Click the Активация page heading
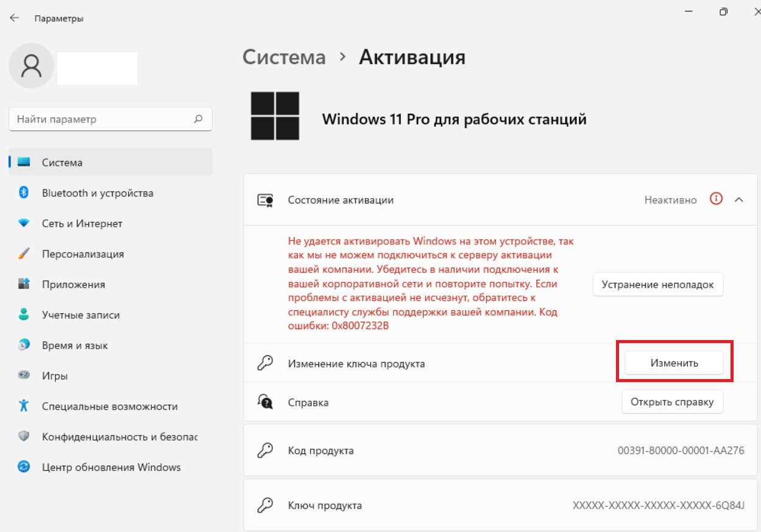The width and height of the screenshot is (761, 532). [x=412, y=57]
